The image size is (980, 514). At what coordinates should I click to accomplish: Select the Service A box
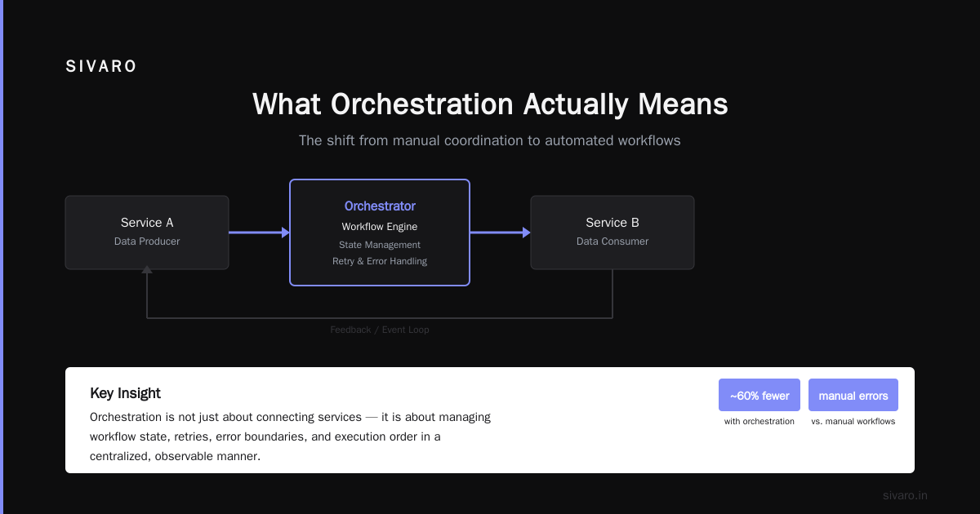147,233
